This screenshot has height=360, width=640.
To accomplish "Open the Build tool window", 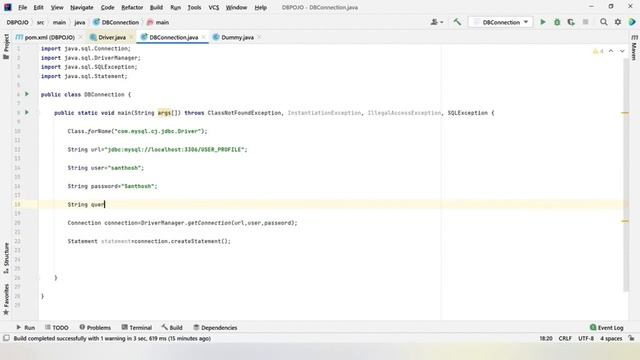I will click(x=172, y=327).
